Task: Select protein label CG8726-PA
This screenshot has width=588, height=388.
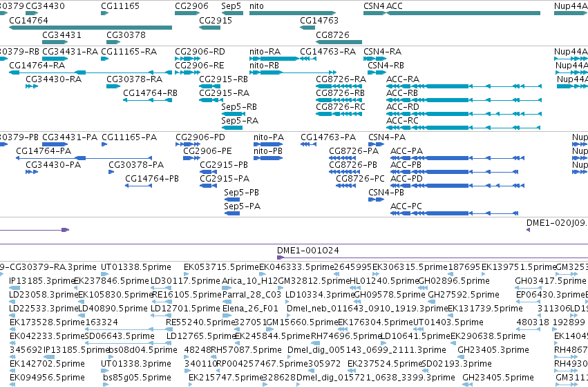Action: click(354, 151)
